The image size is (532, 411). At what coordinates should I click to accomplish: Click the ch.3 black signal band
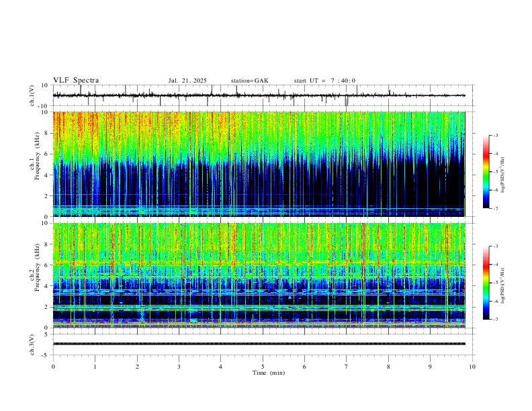click(259, 344)
